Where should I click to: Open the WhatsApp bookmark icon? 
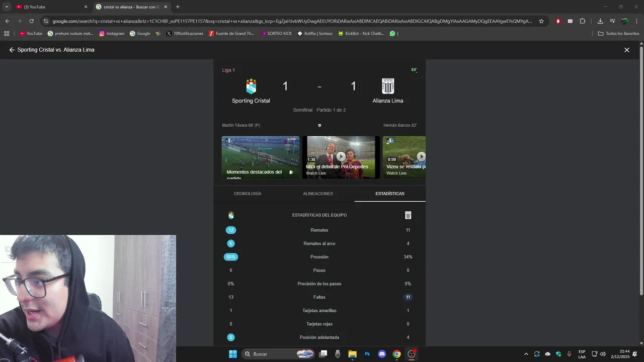click(392, 34)
